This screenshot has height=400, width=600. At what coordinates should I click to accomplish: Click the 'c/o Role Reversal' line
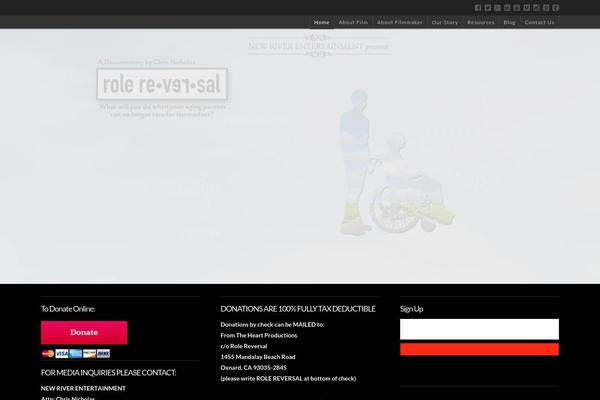(244, 346)
